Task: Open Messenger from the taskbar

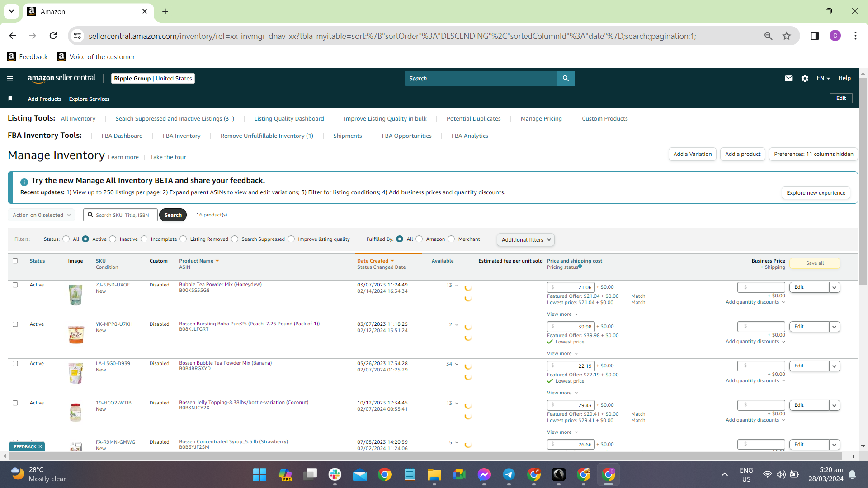Action: click(x=484, y=474)
